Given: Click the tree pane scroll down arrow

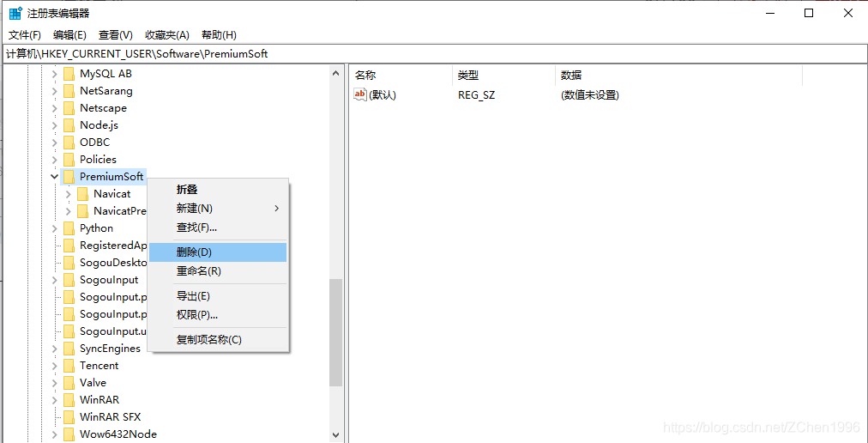Looking at the screenshot, I should [x=335, y=435].
